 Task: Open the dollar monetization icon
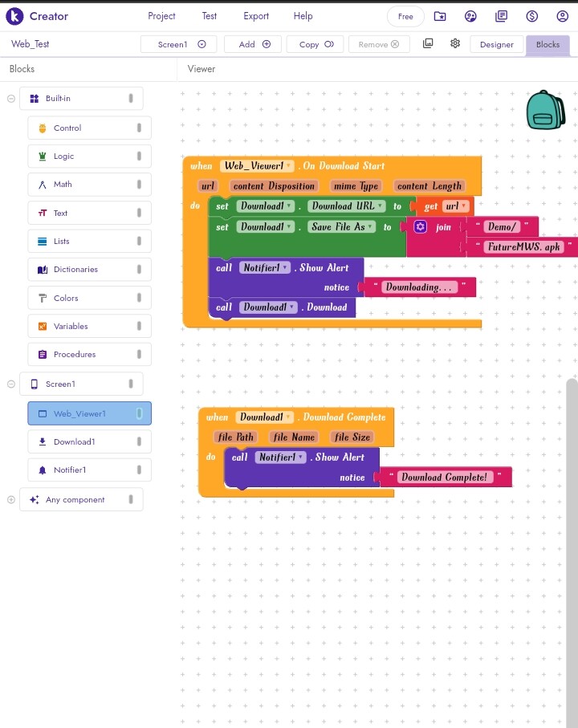click(x=531, y=16)
